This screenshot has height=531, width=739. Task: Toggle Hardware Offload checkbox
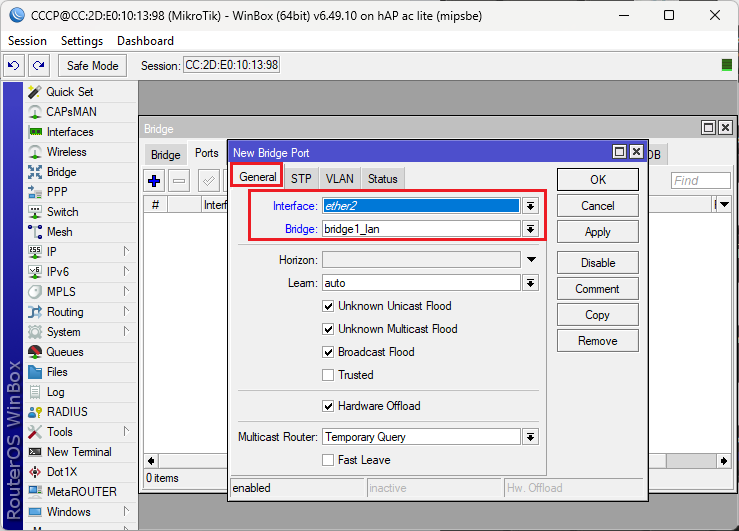tap(328, 406)
